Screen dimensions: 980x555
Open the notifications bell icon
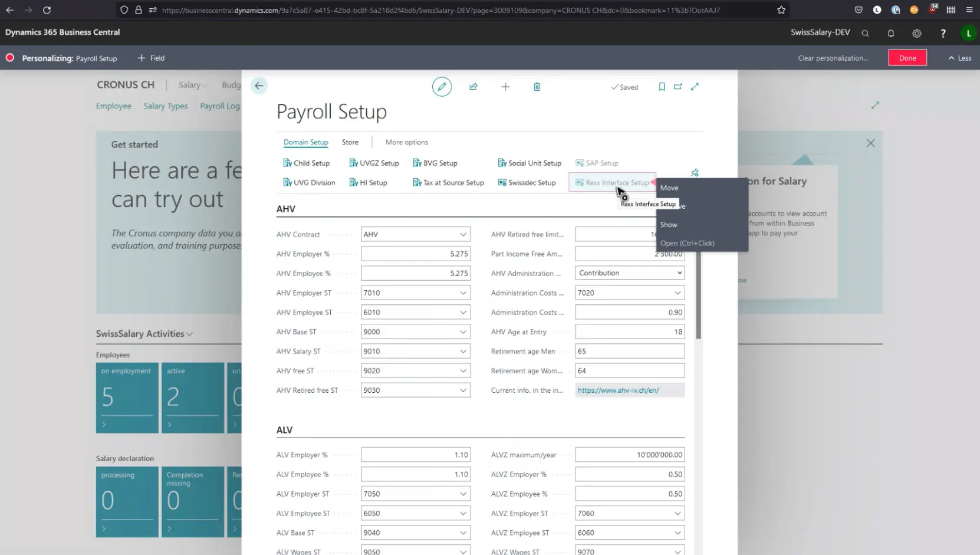tap(891, 33)
